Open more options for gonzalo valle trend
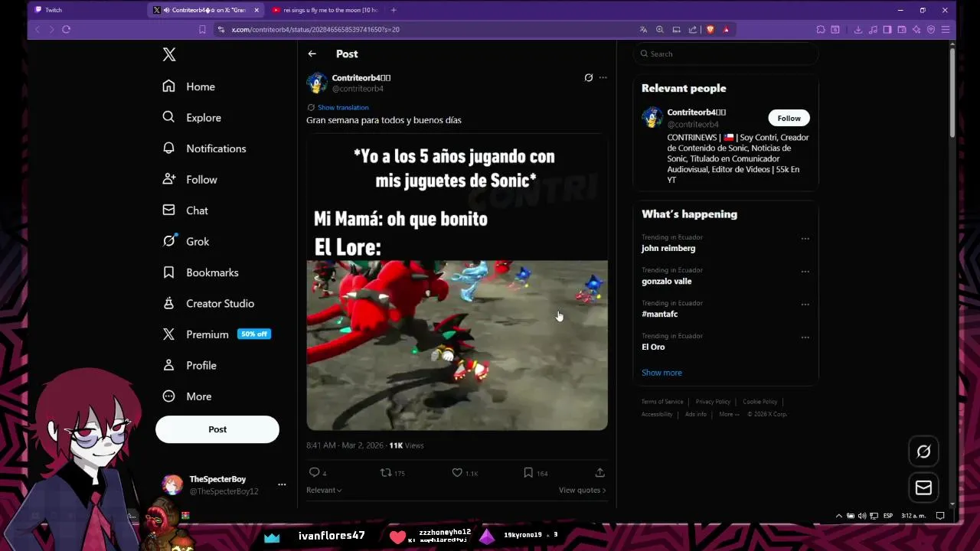The width and height of the screenshot is (980, 551). pos(805,272)
